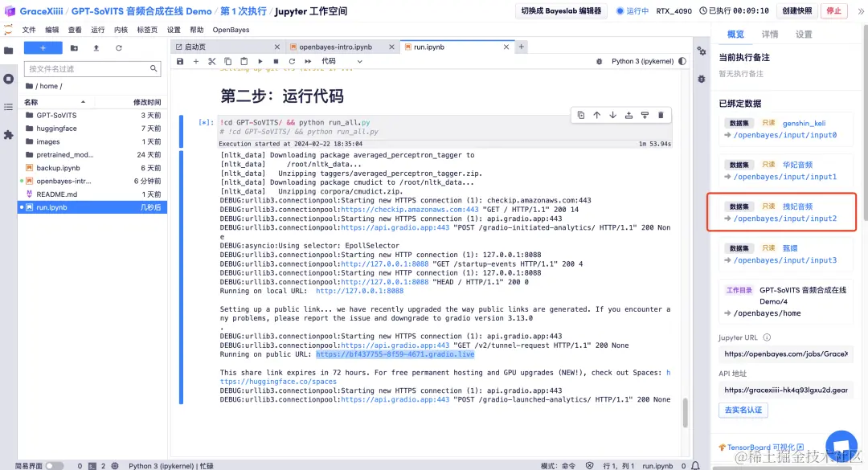Move the cell down with arrow icon
This screenshot has height=470, width=868.
(612, 115)
